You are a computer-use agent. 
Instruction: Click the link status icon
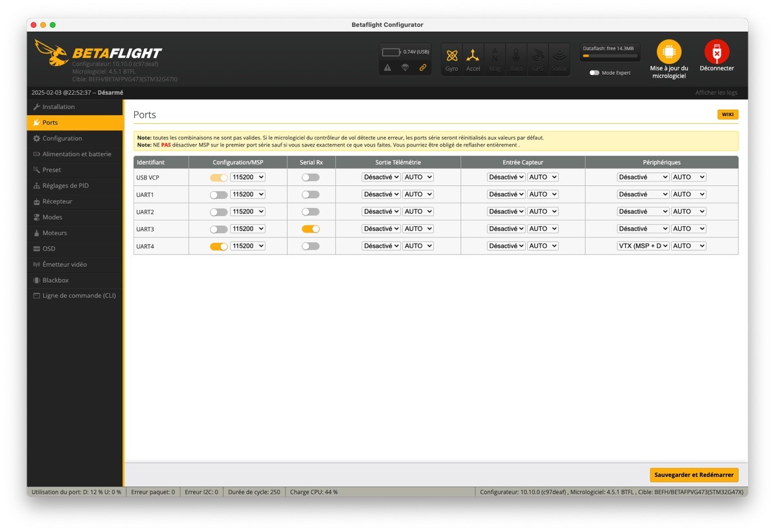(423, 67)
